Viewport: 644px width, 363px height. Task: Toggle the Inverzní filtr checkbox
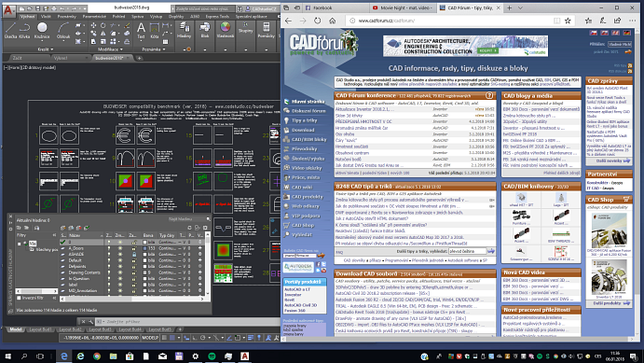pos(19,298)
